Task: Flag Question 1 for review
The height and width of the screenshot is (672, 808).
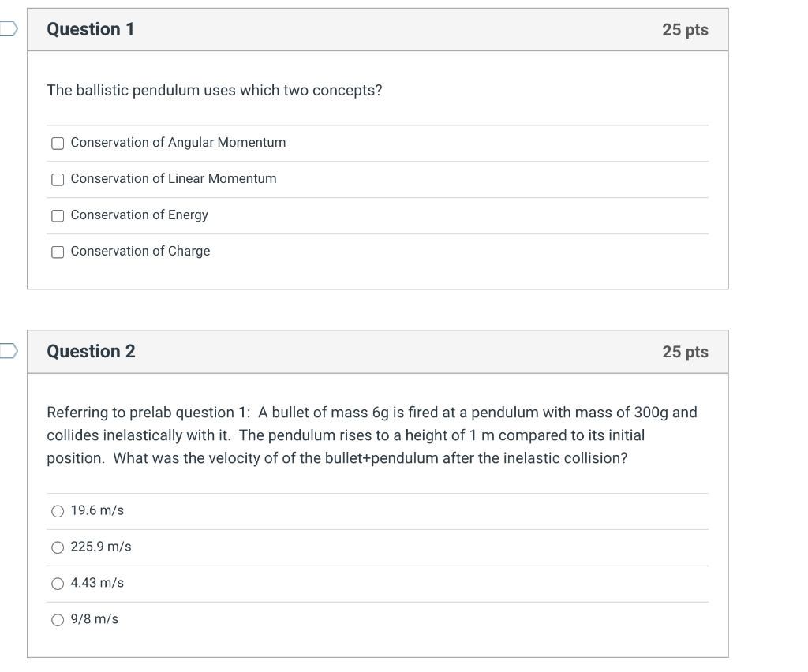Action: click(8, 30)
